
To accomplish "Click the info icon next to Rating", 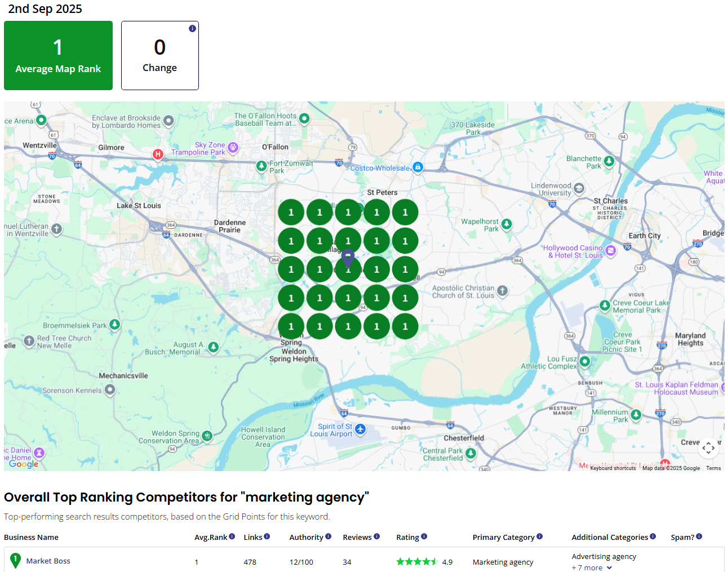I will point(424,536).
